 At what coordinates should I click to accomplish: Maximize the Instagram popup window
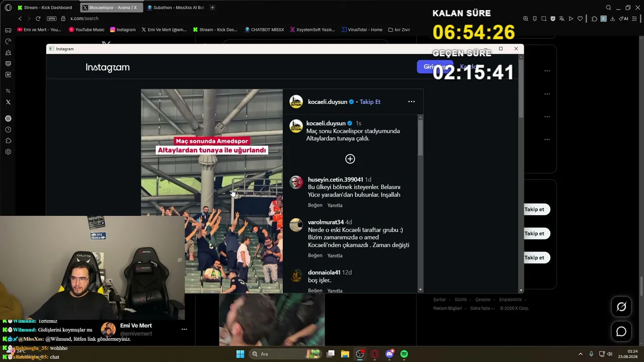point(501,49)
